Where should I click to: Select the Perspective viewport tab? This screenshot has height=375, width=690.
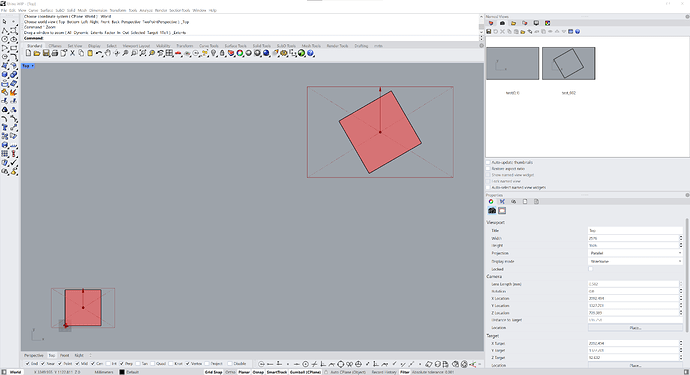[x=33, y=355]
